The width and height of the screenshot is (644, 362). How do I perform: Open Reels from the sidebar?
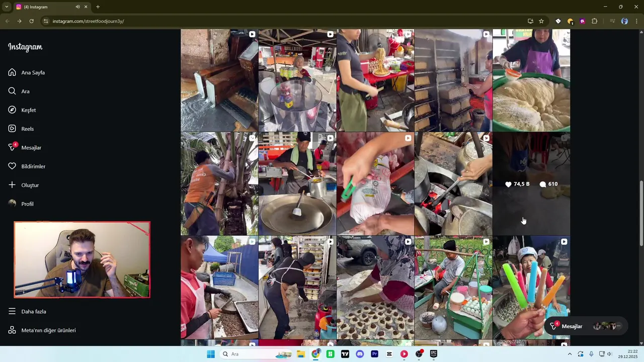click(21, 129)
